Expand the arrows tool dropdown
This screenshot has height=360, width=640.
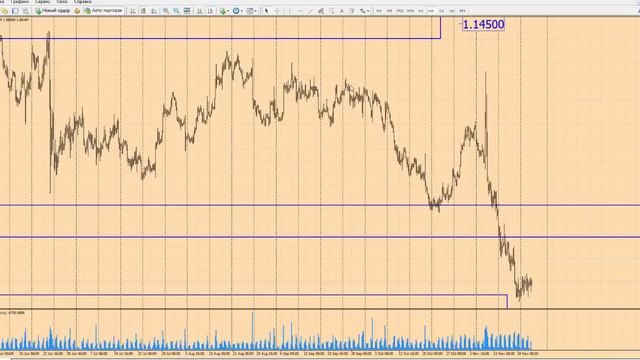(x=368, y=11)
